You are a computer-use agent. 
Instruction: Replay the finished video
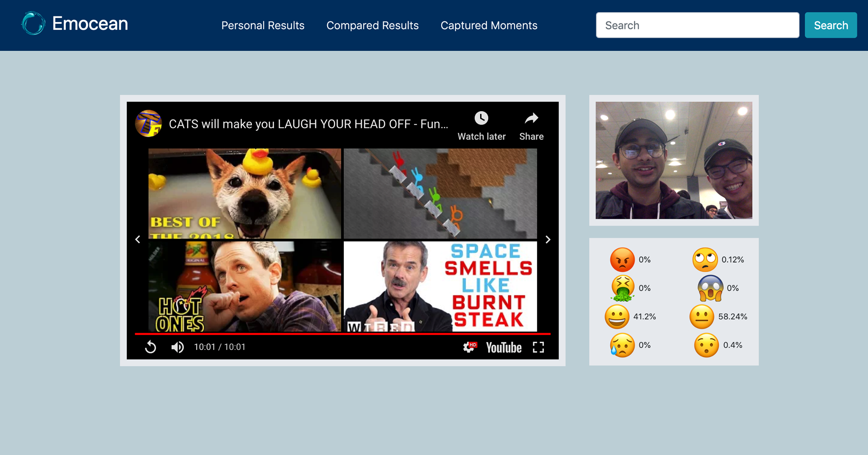(150, 347)
